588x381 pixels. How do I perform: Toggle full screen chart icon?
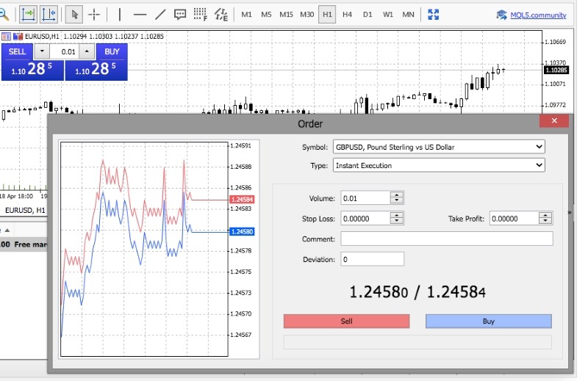433,15
